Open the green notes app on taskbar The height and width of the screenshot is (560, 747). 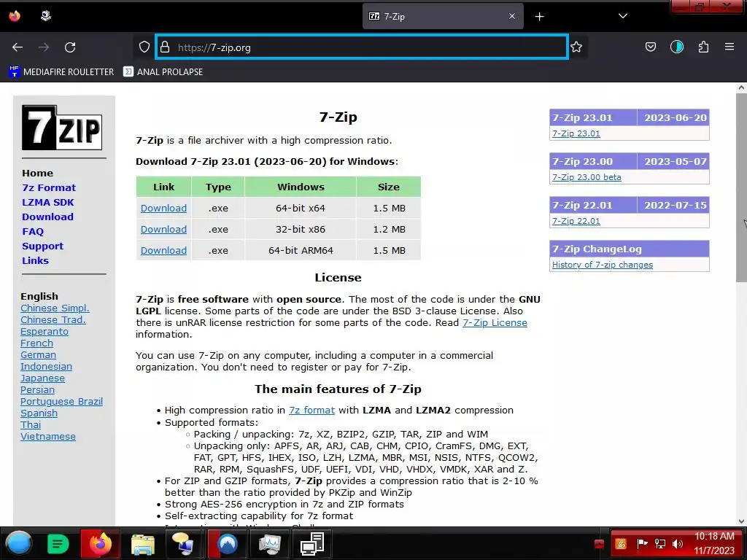click(58, 544)
